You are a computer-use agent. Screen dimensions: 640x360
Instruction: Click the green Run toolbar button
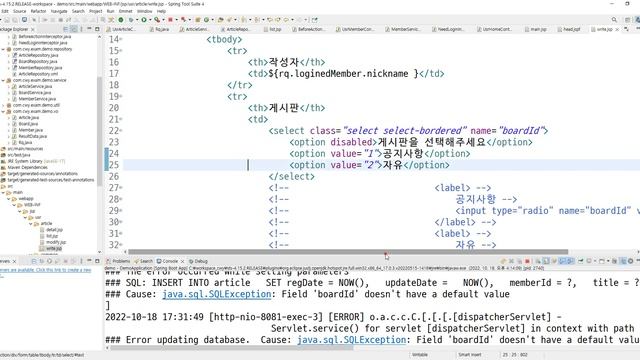click(144, 20)
